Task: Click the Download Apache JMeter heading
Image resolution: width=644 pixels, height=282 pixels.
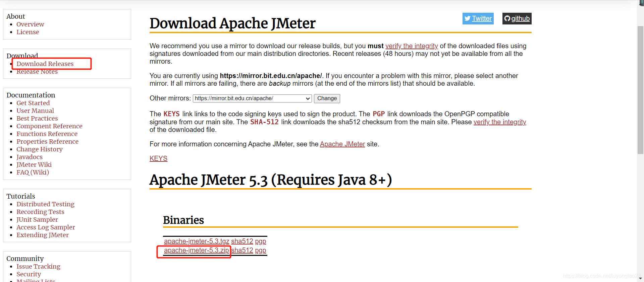Action: 232,23
